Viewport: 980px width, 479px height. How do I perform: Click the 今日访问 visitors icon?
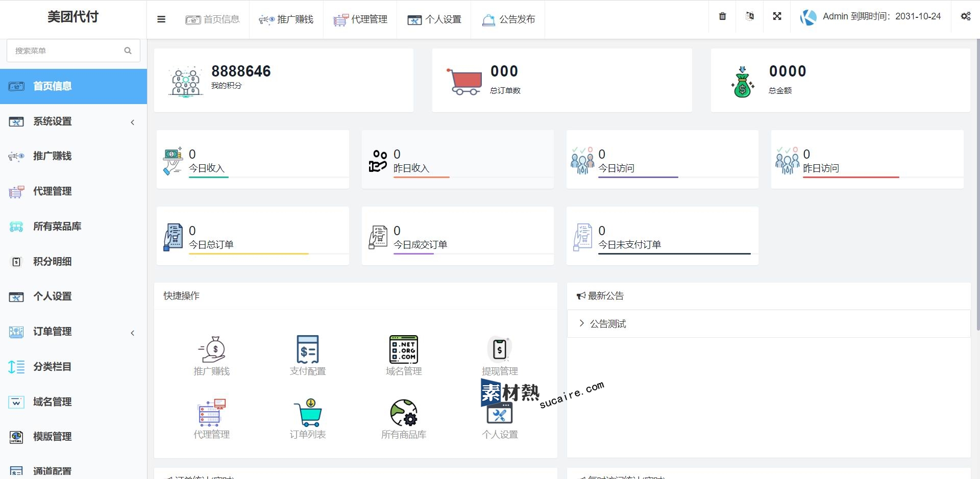coord(583,161)
